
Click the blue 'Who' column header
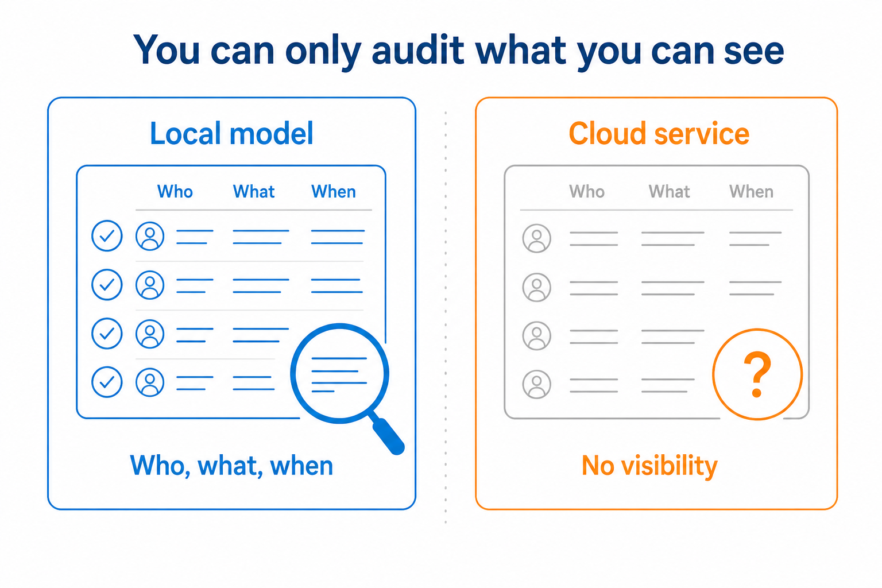coord(175,192)
